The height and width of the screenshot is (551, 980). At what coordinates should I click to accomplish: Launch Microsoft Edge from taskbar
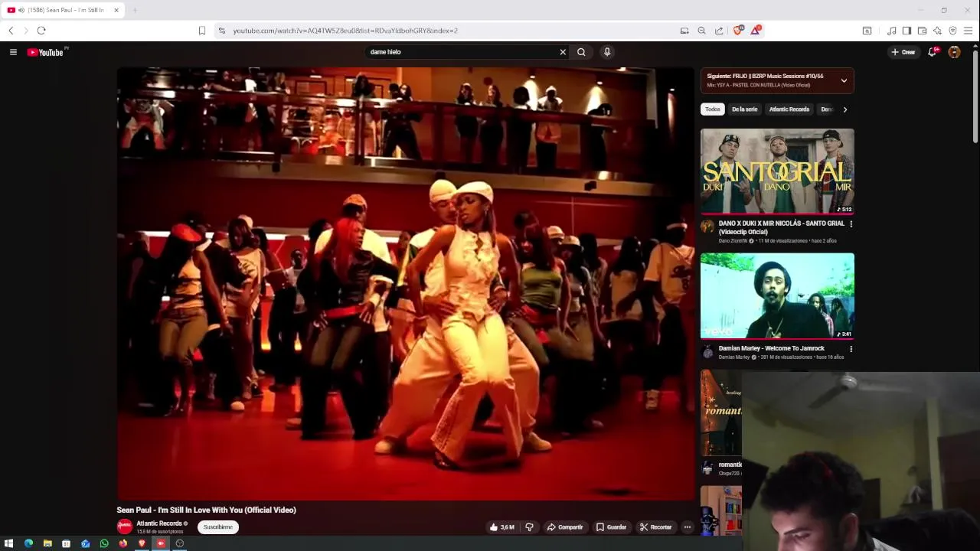click(x=28, y=543)
